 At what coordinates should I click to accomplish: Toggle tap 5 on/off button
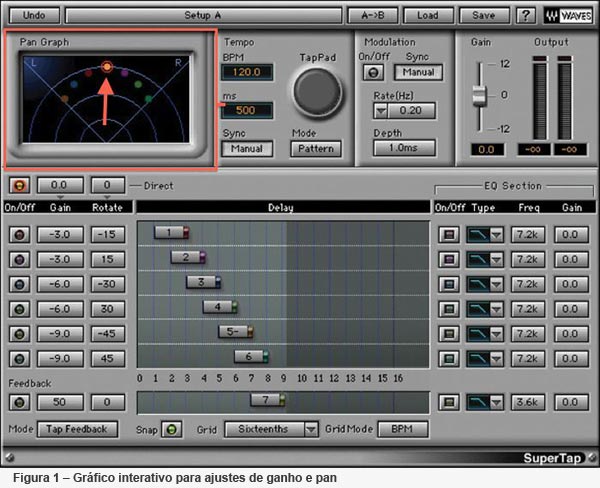coord(19,334)
